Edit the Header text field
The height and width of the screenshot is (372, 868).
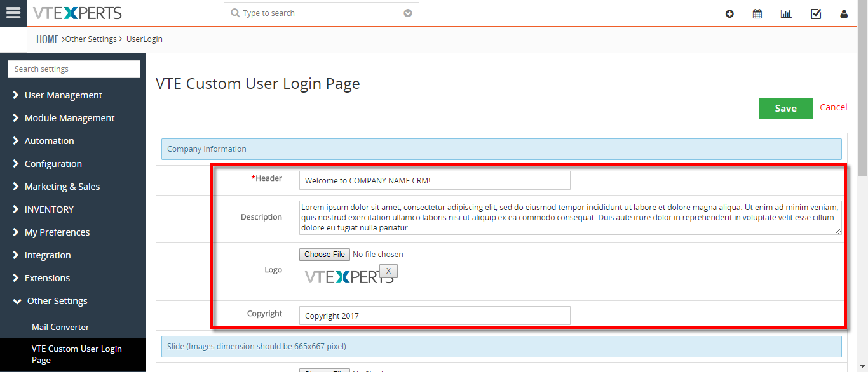point(435,180)
